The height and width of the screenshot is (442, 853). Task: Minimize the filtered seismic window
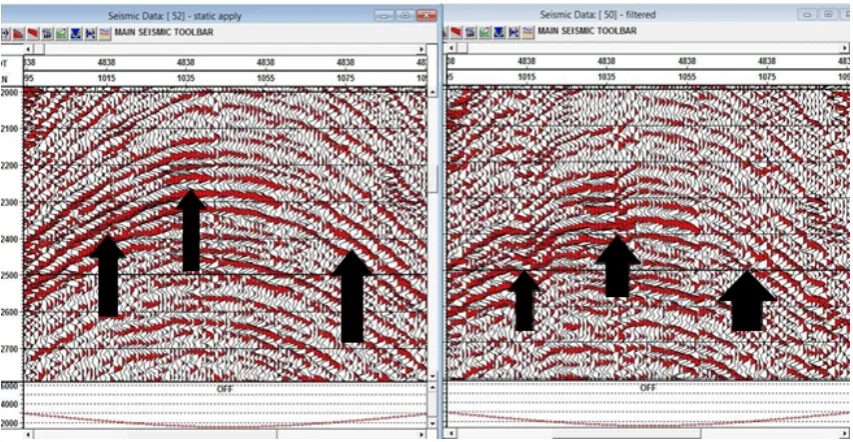click(807, 15)
